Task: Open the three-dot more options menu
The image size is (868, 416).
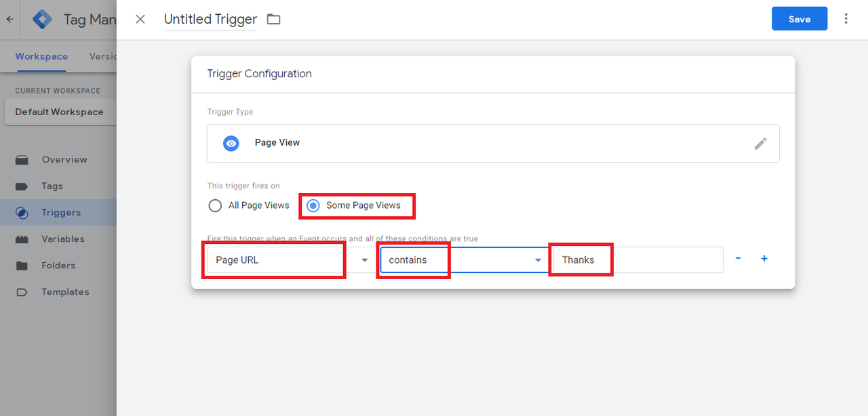Action: 846,19
